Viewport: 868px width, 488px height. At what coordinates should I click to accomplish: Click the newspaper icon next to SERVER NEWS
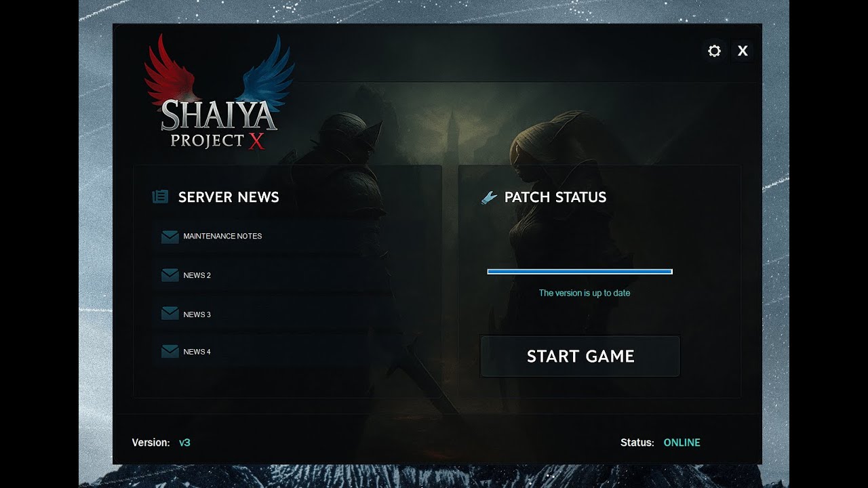[x=160, y=197]
